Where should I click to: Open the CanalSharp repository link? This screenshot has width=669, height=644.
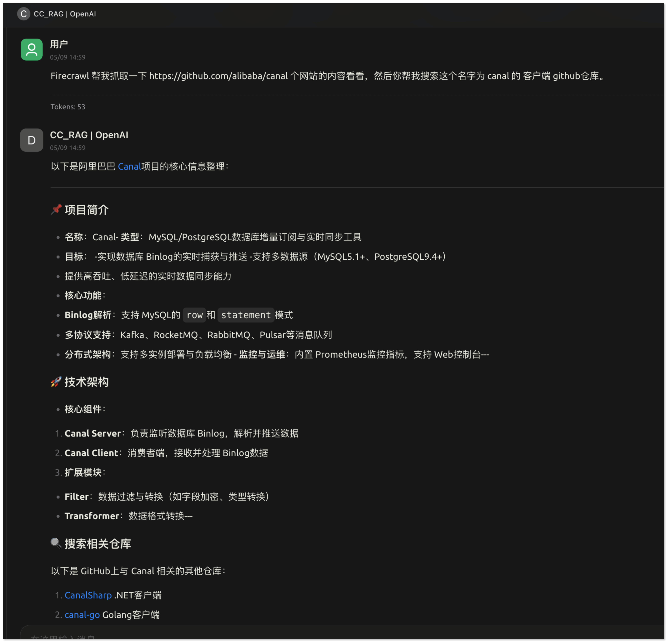point(88,596)
